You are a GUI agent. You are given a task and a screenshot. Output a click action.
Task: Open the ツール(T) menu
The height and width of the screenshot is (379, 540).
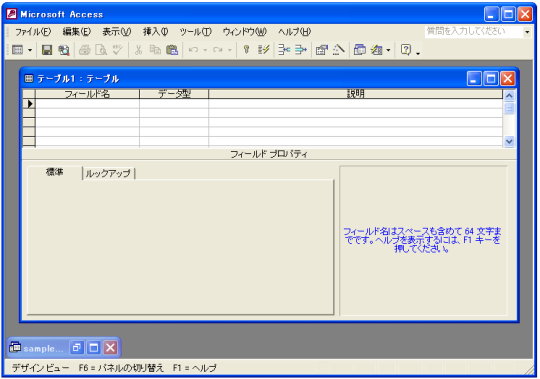point(195,32)
